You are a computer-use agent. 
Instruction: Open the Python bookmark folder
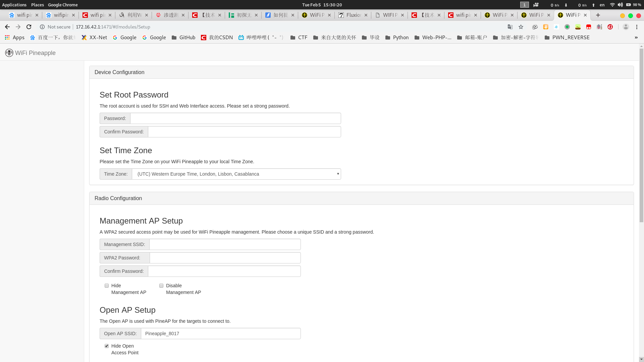(x=397, y=38)
